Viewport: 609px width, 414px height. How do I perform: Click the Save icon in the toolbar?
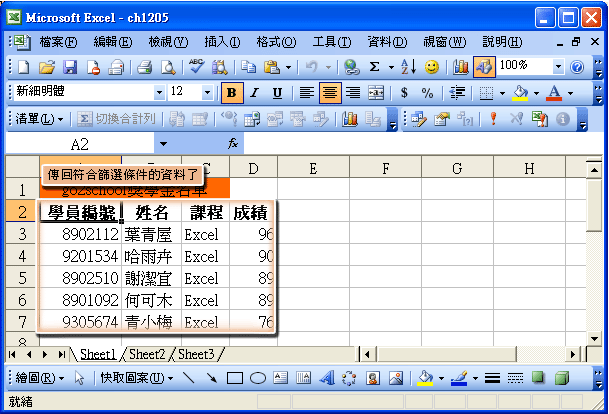[70, 67]
